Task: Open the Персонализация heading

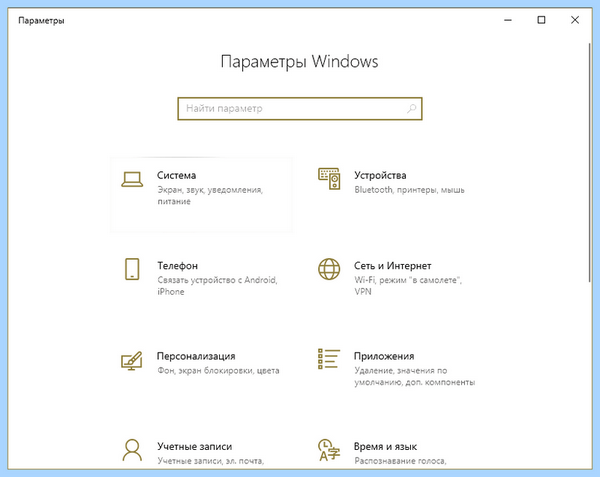Action: pyautogui.click(x=196, y=356)
